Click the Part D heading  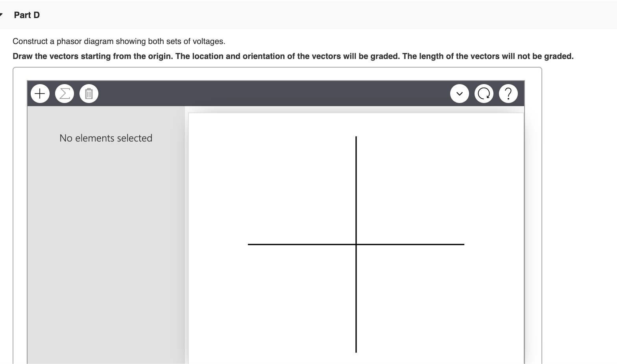click(26, 15)
